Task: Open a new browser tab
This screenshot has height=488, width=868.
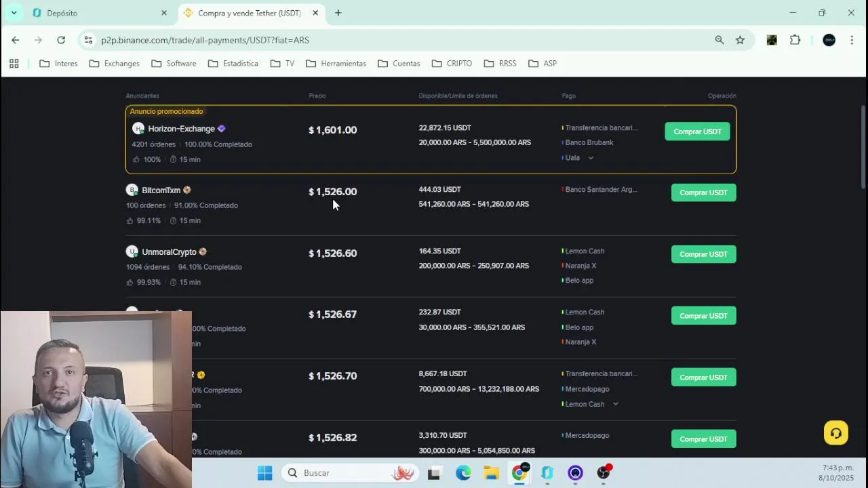Action: pyautogui.click(x=338, y=13)
